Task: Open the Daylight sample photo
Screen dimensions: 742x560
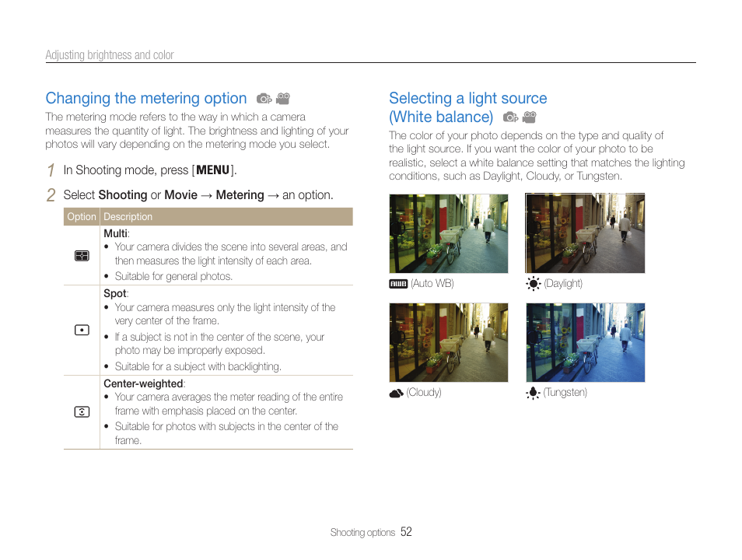Action: coord(585,233)
